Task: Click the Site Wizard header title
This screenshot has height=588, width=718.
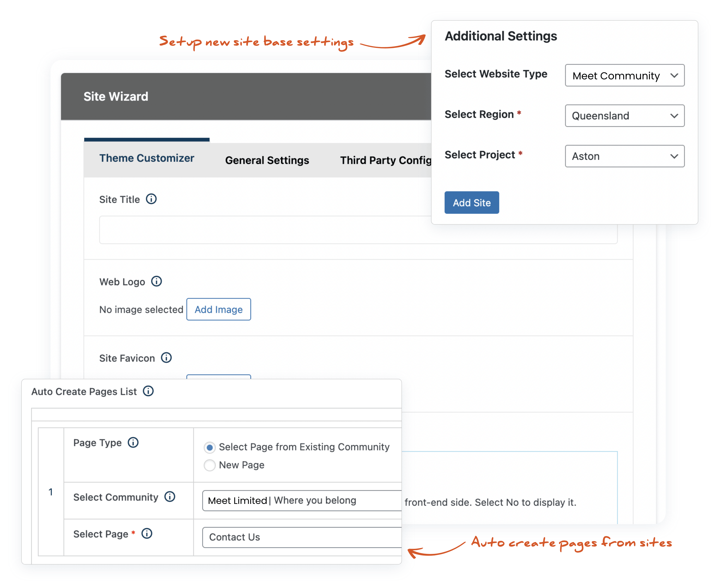Action: (x=116, y=96)
